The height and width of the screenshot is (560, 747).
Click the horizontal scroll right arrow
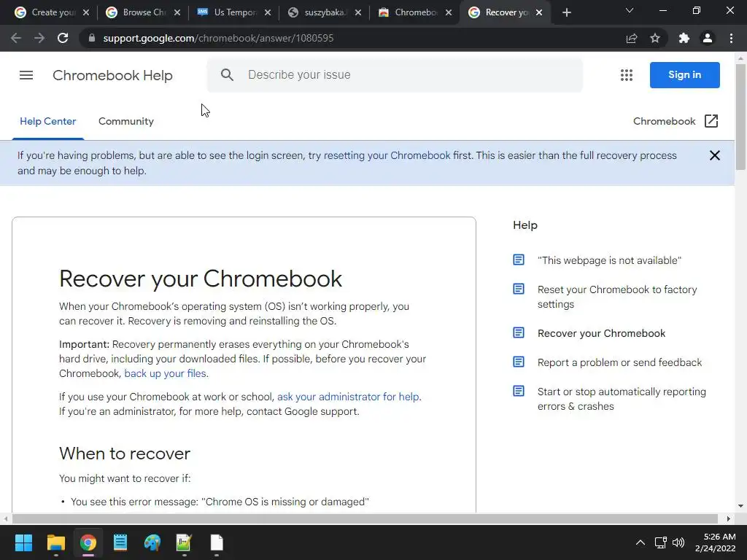[x=729, y=518]
